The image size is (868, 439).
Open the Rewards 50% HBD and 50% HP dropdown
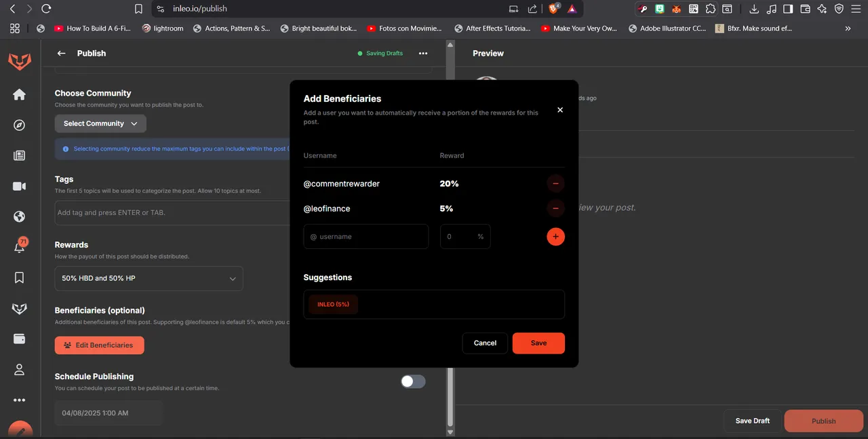pos(149,278)
